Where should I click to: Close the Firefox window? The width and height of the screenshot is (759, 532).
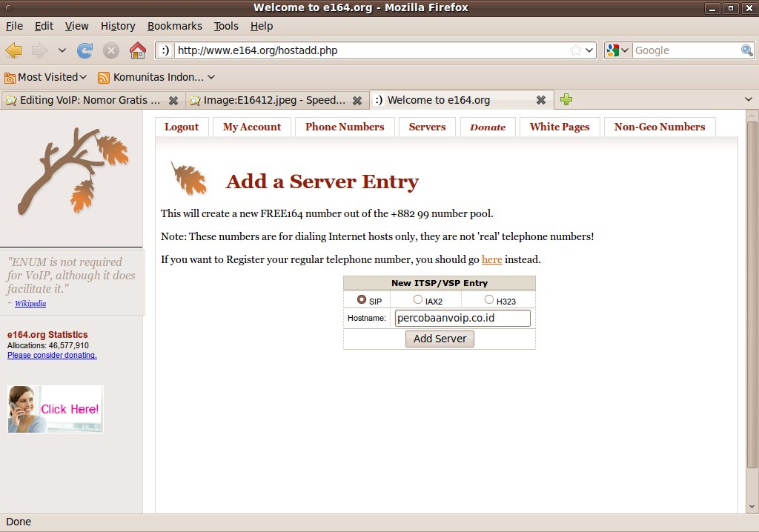click(749, 8)
